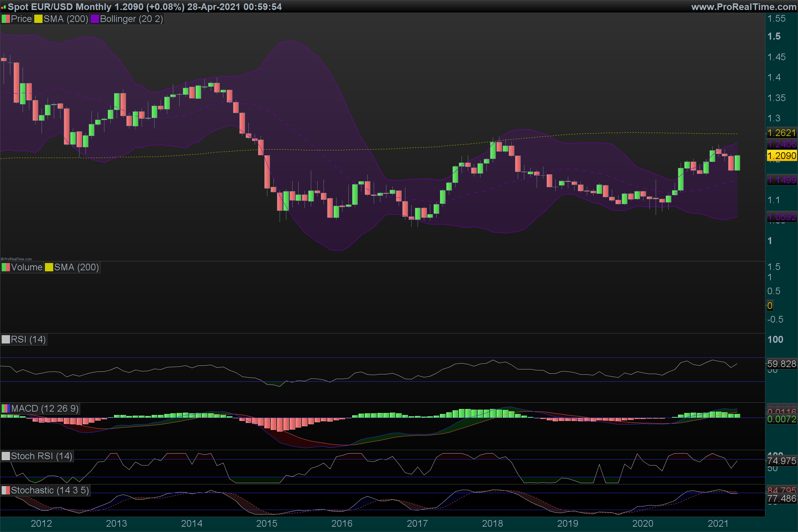The height and width of the screenshot is (532, 798).
Task: Select the Stoch RSI (14) panel label
Action: click(41, 456)
